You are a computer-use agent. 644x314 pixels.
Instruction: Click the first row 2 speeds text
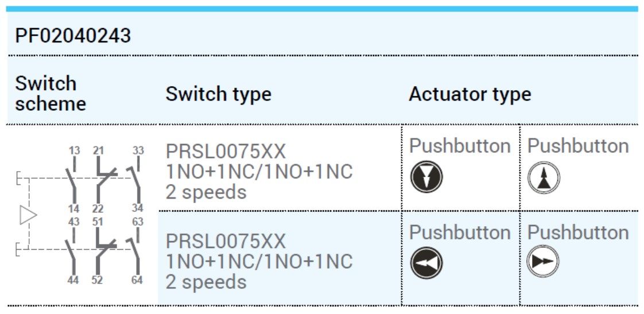205,192
